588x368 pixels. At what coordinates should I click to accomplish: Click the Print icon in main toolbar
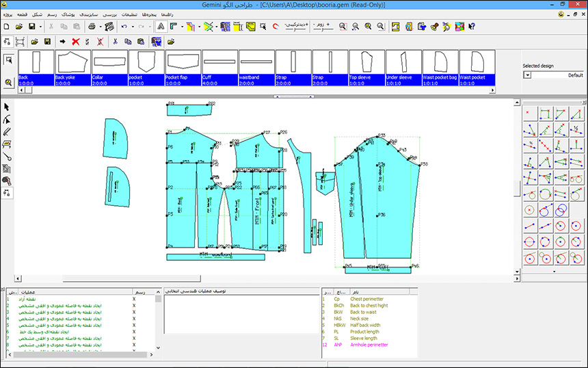(x=92, y=27)
